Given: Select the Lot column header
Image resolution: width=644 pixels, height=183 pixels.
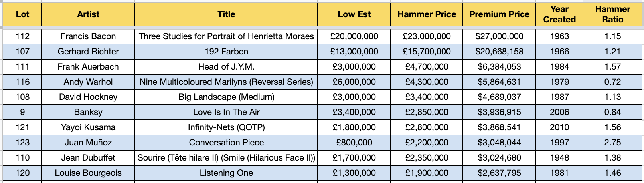Looking at the screenshot, I should pos(22,14).
